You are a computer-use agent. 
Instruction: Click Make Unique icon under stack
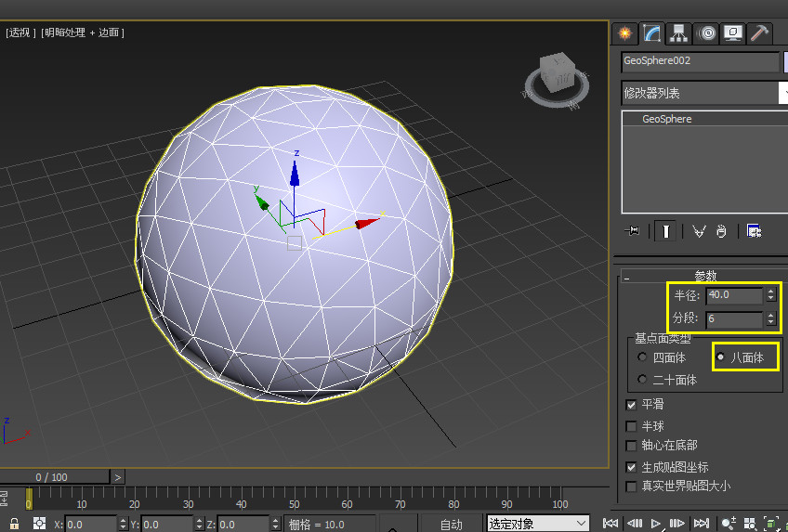pos(699,231)
